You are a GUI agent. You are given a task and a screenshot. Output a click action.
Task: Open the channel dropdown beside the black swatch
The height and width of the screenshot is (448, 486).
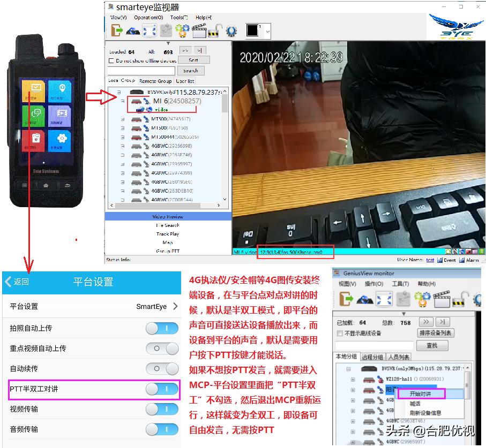tap(267, 31)
